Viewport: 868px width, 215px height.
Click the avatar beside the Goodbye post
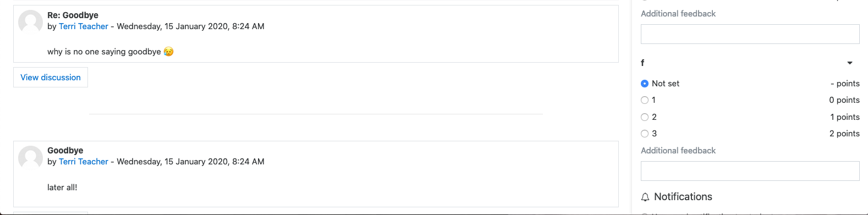(x=30, y=158)
